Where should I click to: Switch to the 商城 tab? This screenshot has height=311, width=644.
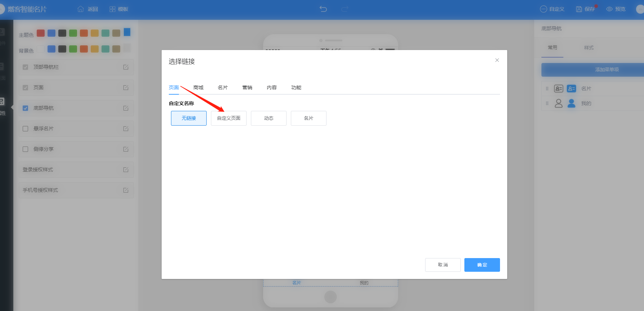click(x=198, y=88)
